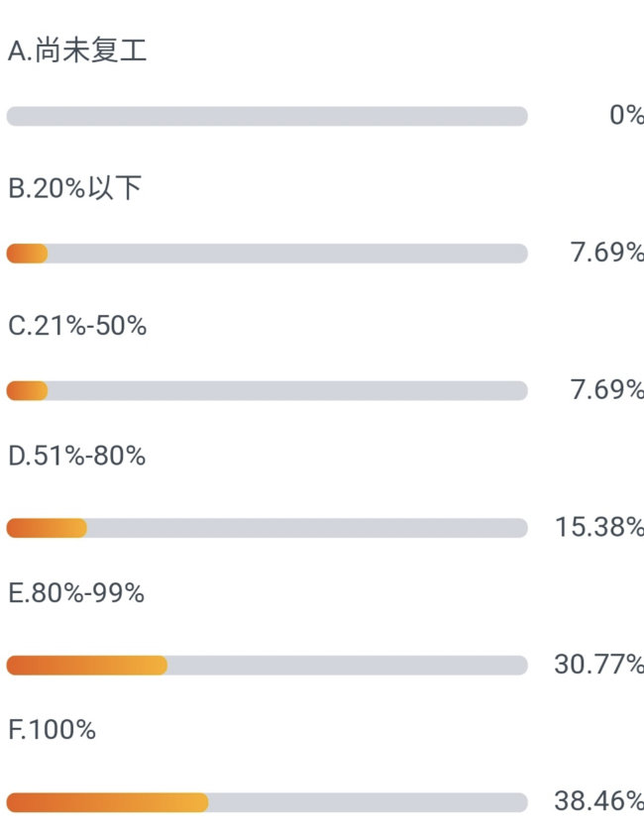Click the 30.77% result value
Image resolution: width=644 pixels, height=830 pixels.
tap(599, 664)
